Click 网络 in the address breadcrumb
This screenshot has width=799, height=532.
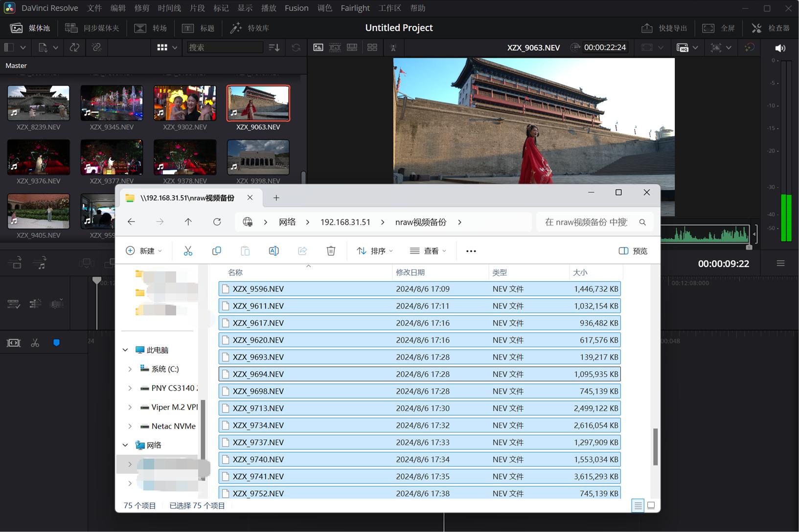coord(287,222)
